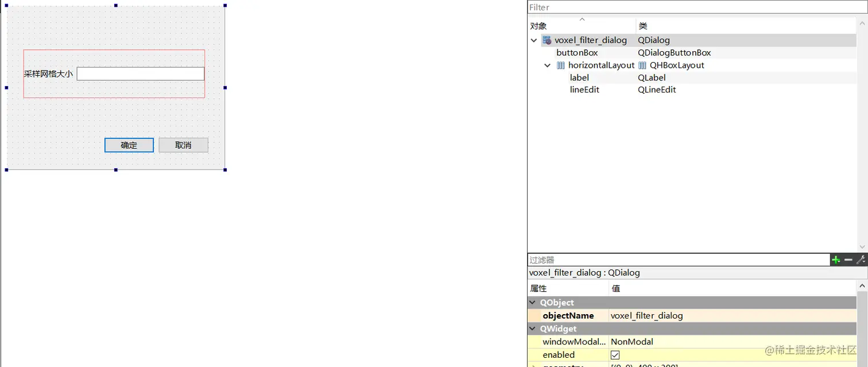Collapse the horizontalLayout tree node

(x=548, y=65)
